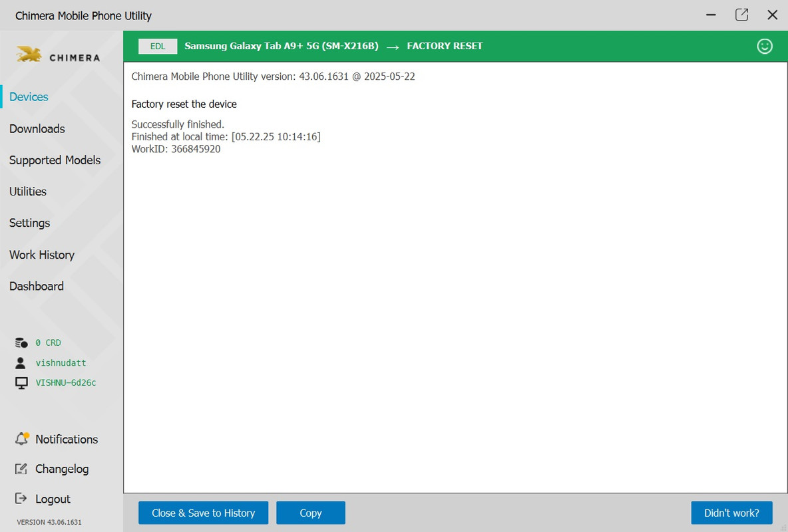Screen dimensions: 788x532
Task: Click the Chimera griffin logo
Action: [29, 55]
